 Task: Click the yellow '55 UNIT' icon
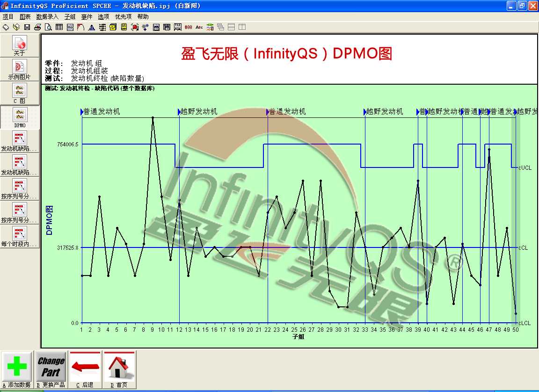coord(124,27)
